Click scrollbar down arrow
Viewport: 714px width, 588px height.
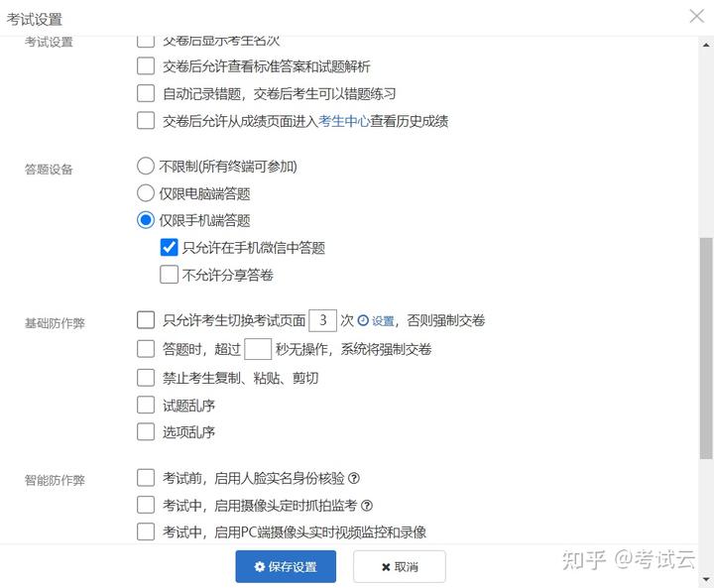pyautogui.click(x=706, y=579)
